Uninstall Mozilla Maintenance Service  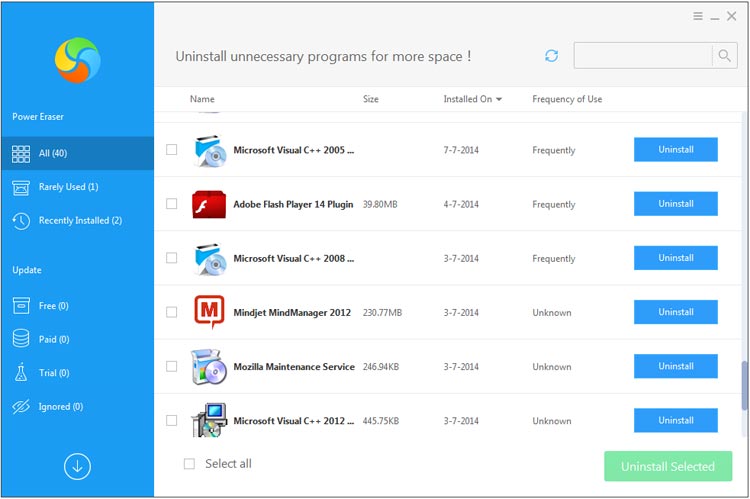(x=675, y=366)
